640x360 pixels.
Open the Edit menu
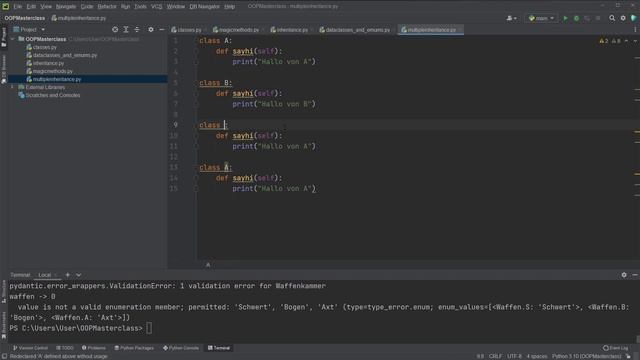tap(31, 7)
